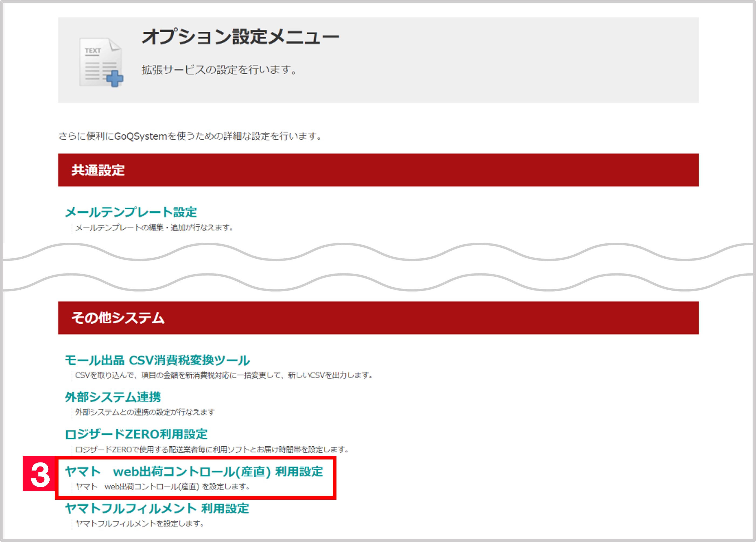Open モール出品 CSV消費税変換ツール

click(x=157, y=360)
